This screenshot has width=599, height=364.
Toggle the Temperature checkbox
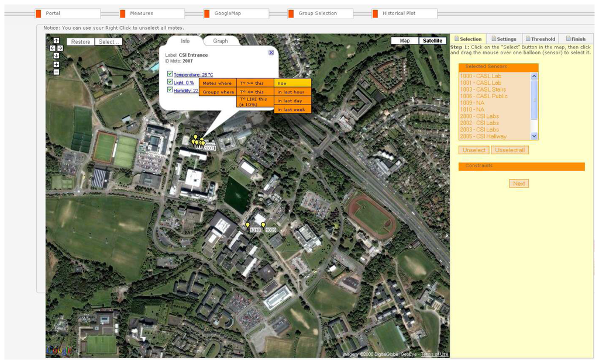[x=170, y=74]
